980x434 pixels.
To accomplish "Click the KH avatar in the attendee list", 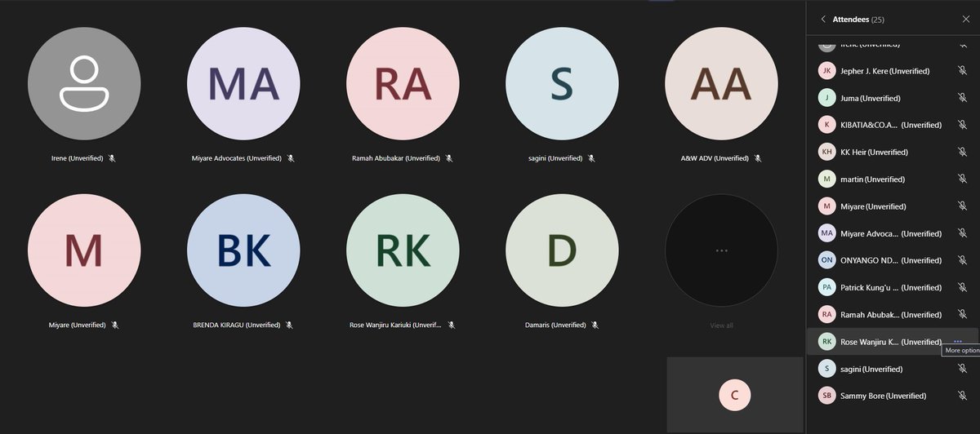I will [827, 152].
